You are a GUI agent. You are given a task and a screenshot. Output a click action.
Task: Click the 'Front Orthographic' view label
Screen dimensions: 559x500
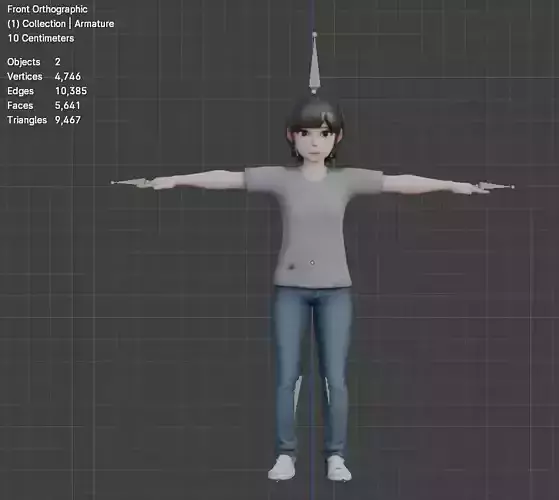coord(47,9)
